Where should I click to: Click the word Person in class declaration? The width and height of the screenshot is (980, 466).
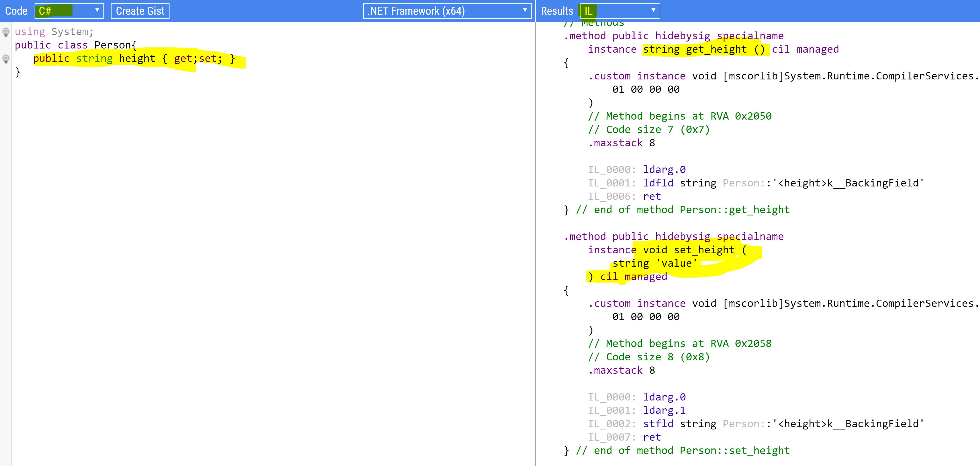point(112,45)
